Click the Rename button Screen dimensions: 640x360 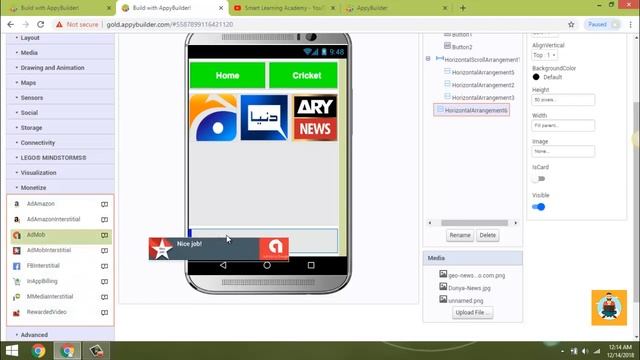point(460,236)
